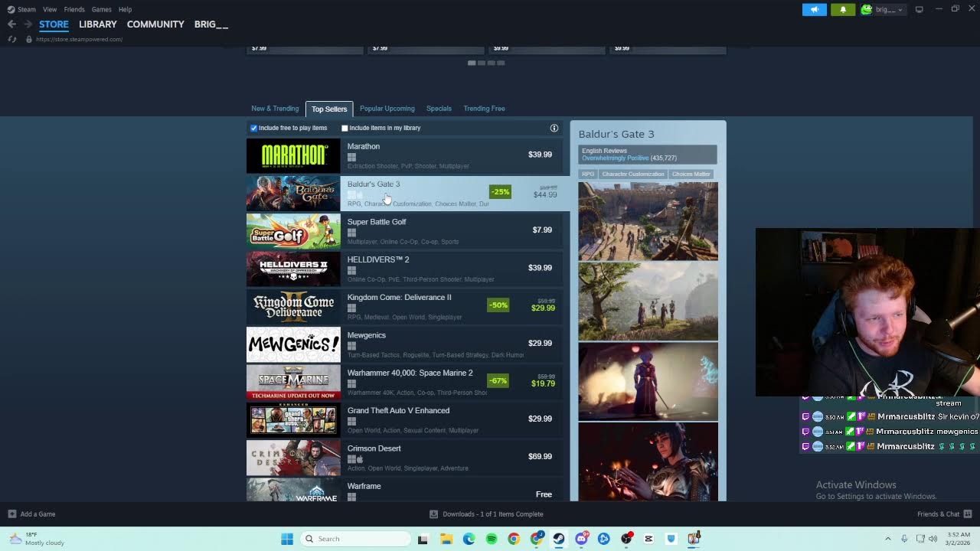Open CapCut from the taskbar
The width and height of the screenshot is (980, 551).
648,539
